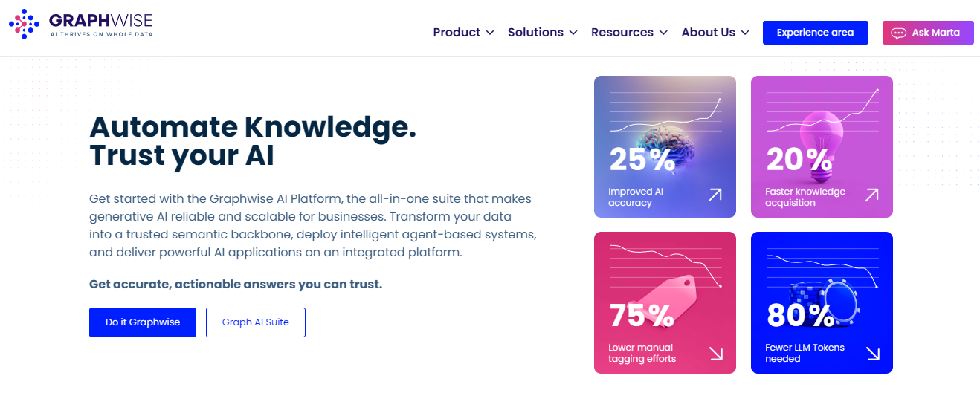The height and width of the screenshot is (396, 980).
Task: Select the pink 75% Lower manual tagging card
Action: pos(665,302)
